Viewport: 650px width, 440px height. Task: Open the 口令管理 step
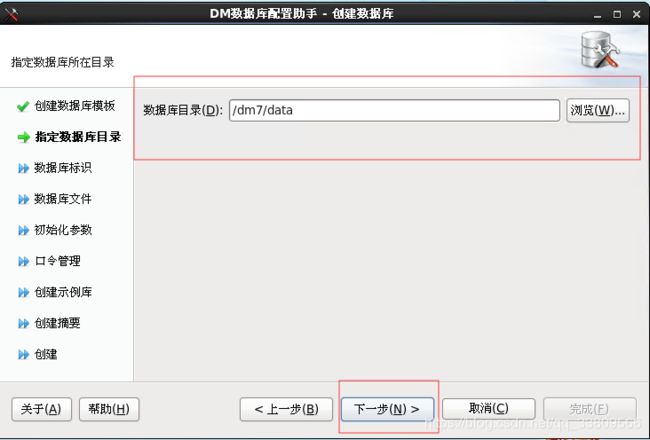pos(58,261)
